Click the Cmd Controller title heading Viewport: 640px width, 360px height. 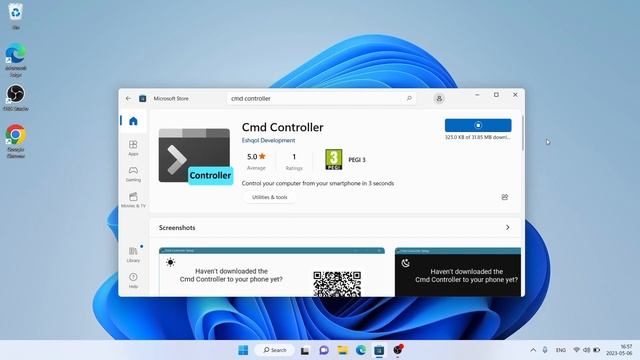pyautogui.click(x=282, y=127)
